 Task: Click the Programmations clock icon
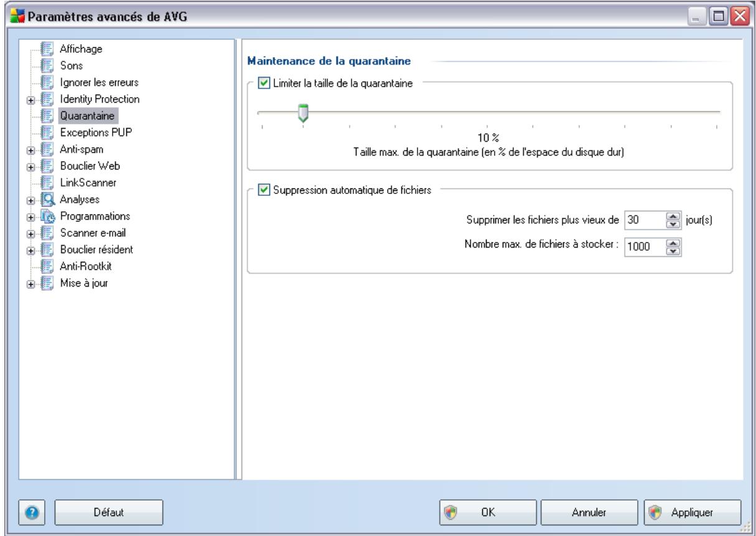pos(47,216)
